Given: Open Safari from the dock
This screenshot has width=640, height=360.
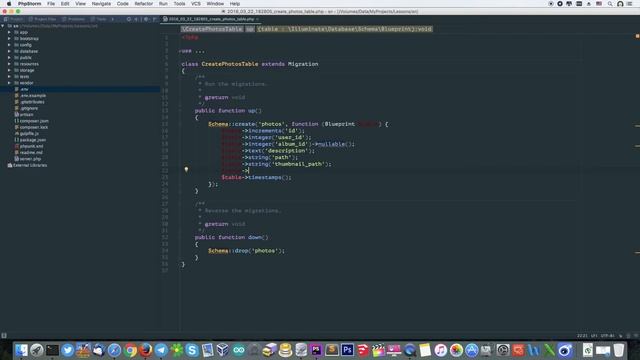Looking at the screenshot, I should (114, 350).
